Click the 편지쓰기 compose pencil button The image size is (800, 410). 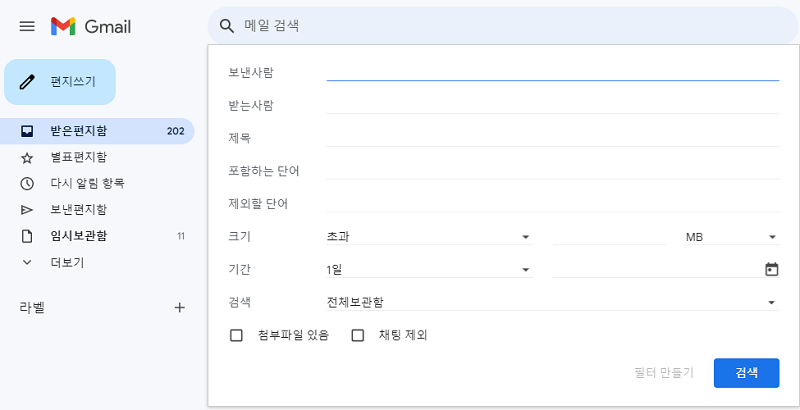[60, 82]
